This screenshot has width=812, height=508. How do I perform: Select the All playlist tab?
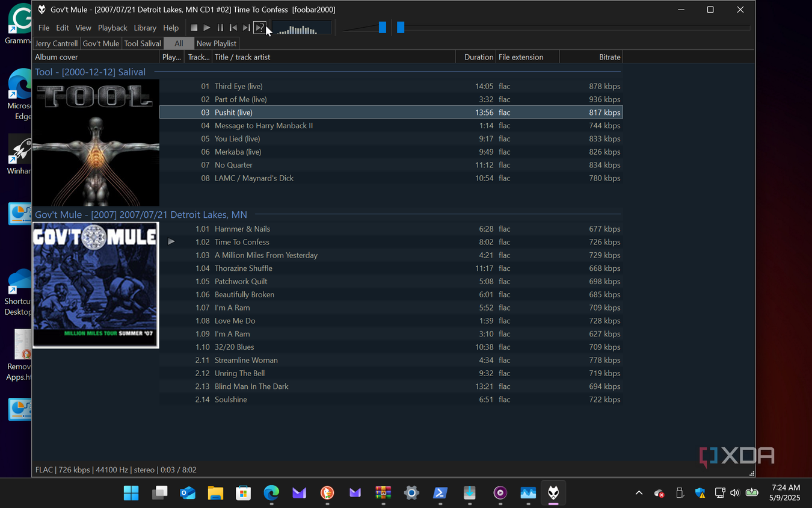pyautogui.click(x=179, y=43)
